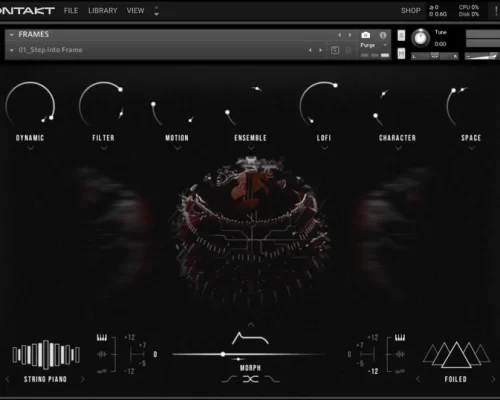
Task: Load the previous snapshot before 01_Step Into Frame
Action: [x=310, y=50]
